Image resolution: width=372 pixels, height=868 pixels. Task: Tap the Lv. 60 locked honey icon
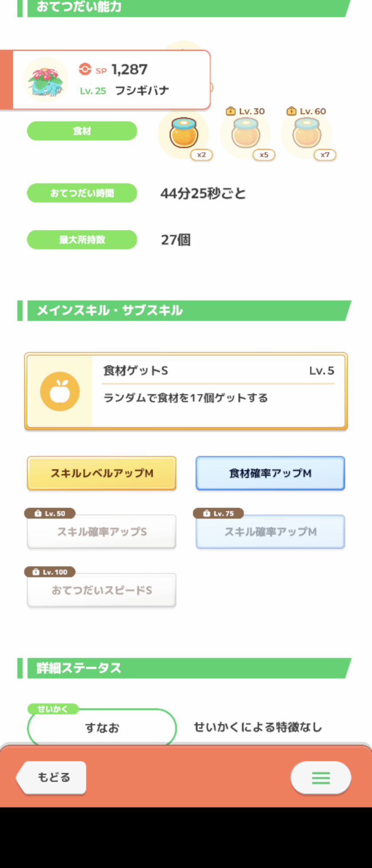tap(307, 133)
